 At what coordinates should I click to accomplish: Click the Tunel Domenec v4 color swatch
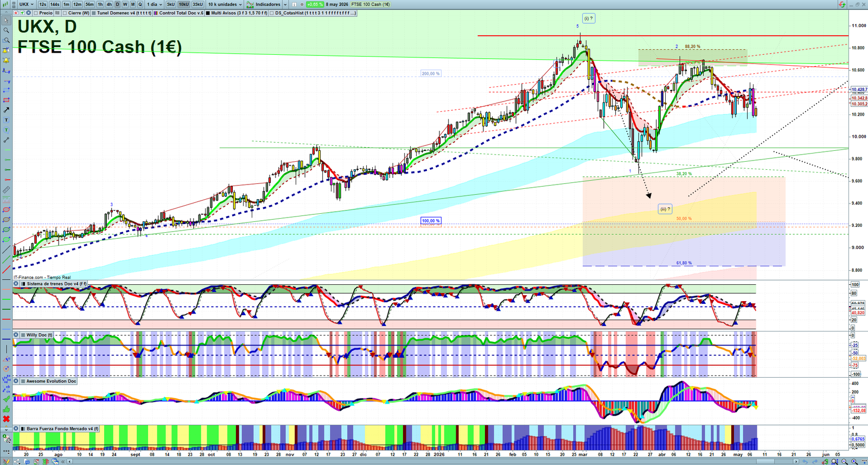(x=94, y=13)
